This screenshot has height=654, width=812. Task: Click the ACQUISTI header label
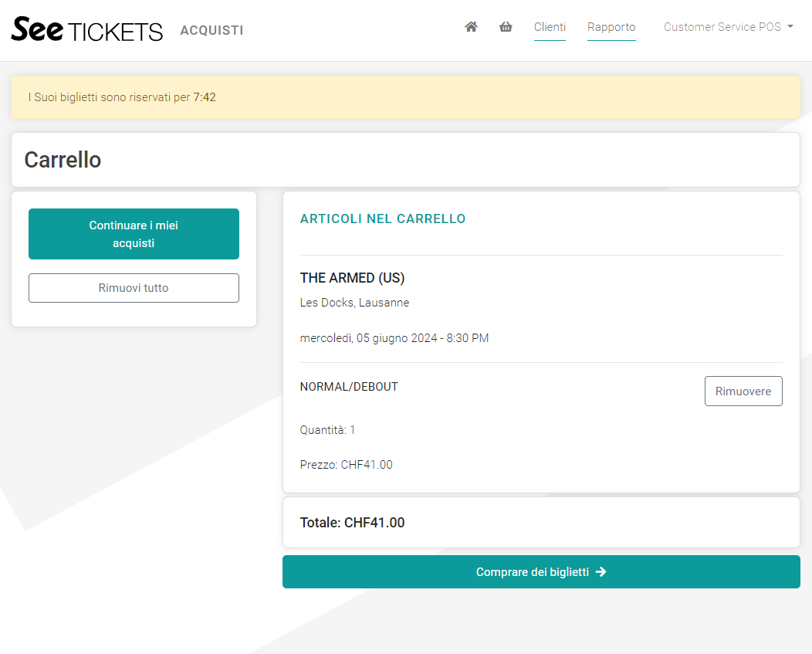pyautogui.click(x=211, y=31)
